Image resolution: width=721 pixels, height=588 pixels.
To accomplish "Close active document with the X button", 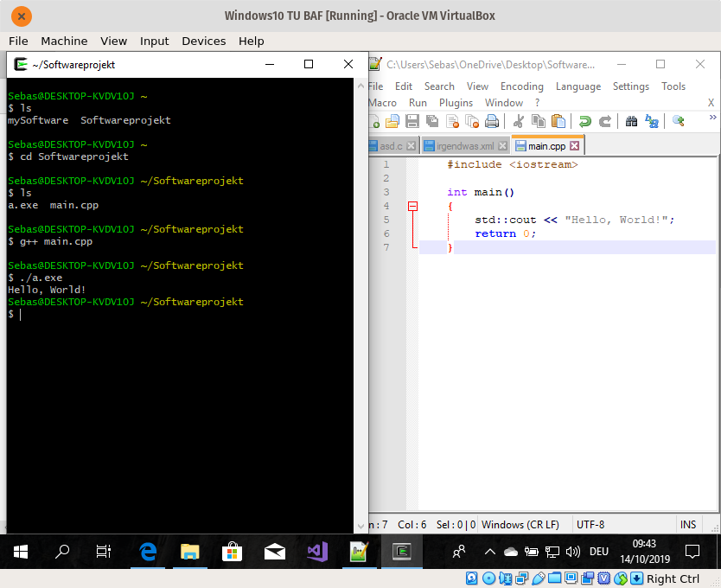I will pyautogui.click(x=711, y=103).
